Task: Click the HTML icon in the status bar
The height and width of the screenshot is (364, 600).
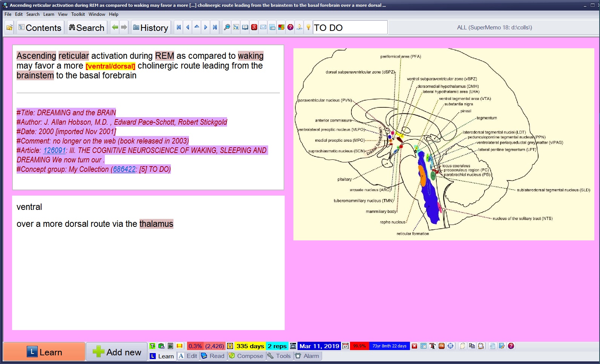Action: (442, 346)
